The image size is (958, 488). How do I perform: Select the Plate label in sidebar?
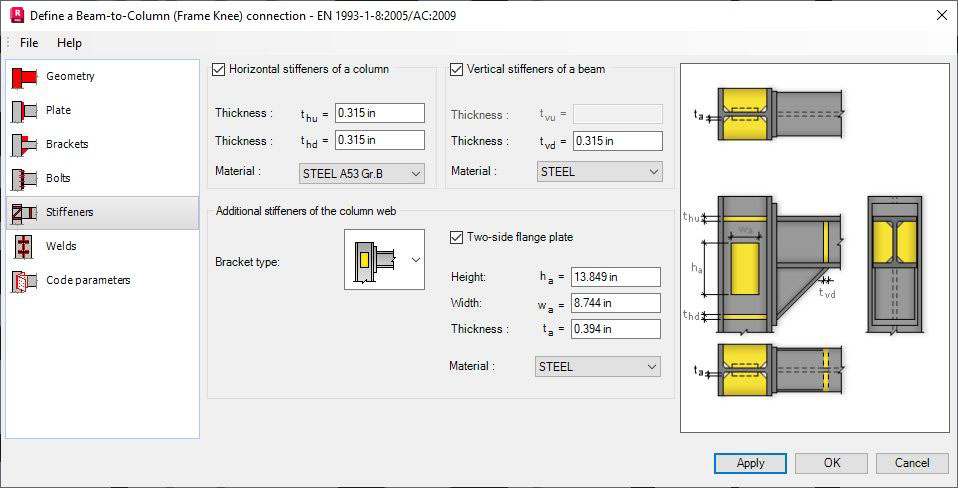coord(59,111)
